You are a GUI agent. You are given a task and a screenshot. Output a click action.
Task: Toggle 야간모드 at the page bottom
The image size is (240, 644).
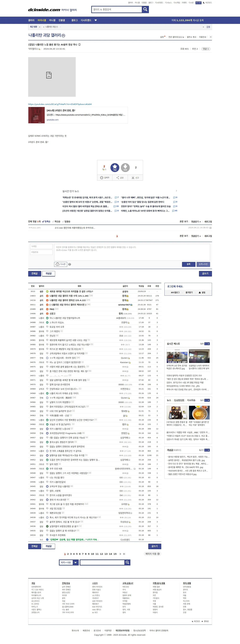(x=196, y=621)
